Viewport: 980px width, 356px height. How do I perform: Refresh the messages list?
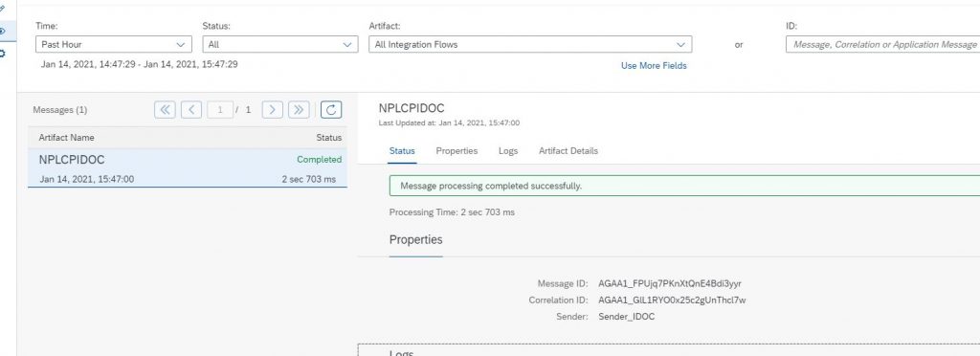tap(331, 110)
